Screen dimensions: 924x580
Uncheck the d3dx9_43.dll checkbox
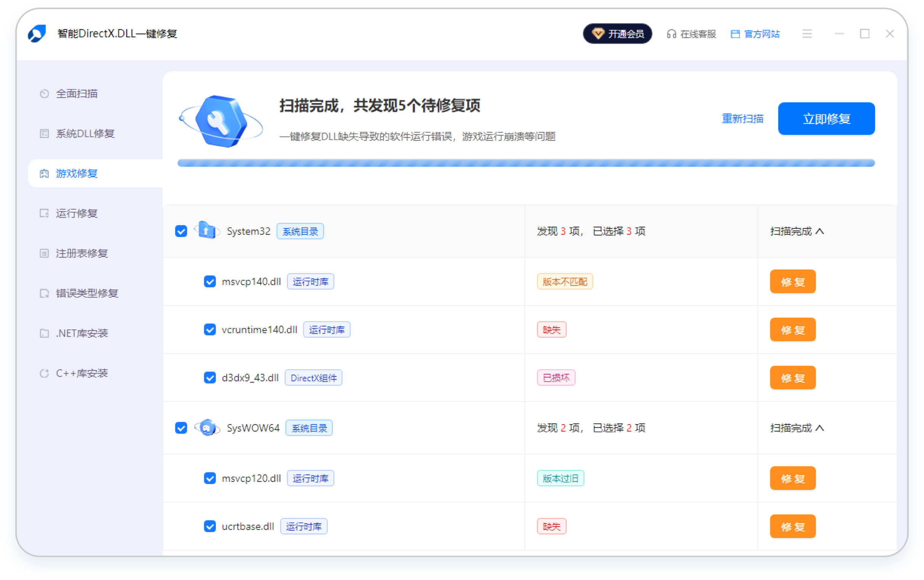coord(210,378)
